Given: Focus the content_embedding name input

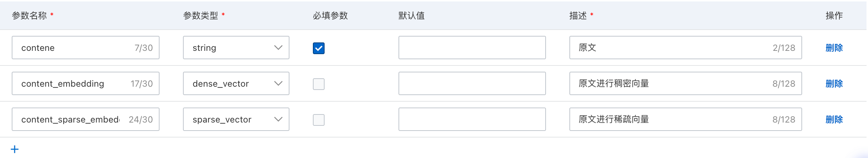Looking at the screenshot, I should pyautogui.click(x=73, y=83).
